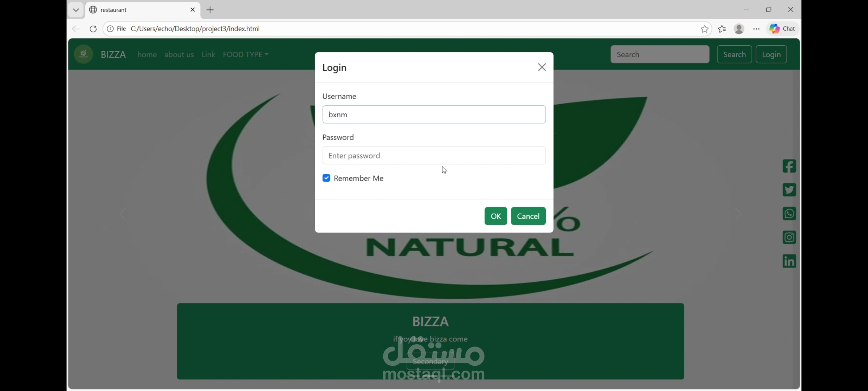Click into the Password field
This screenshot has height=391, width=868.
[434, 156]
